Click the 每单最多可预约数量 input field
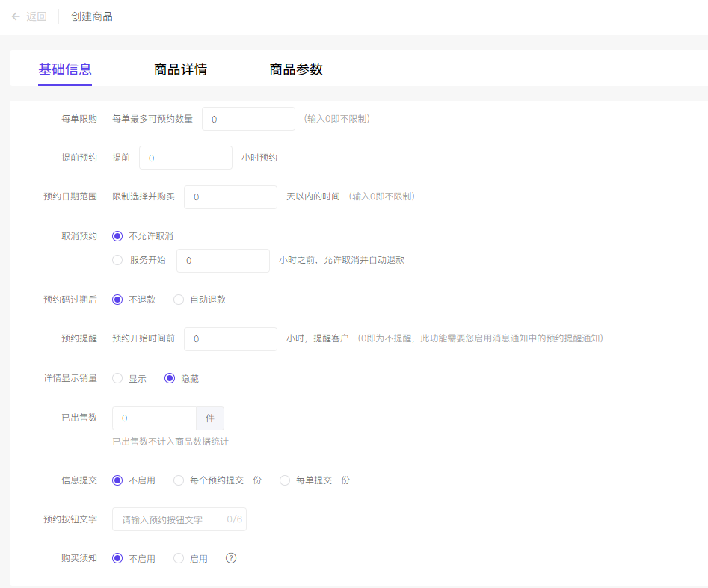The height and width of the screenshot is (588, 708). (248, 119)
